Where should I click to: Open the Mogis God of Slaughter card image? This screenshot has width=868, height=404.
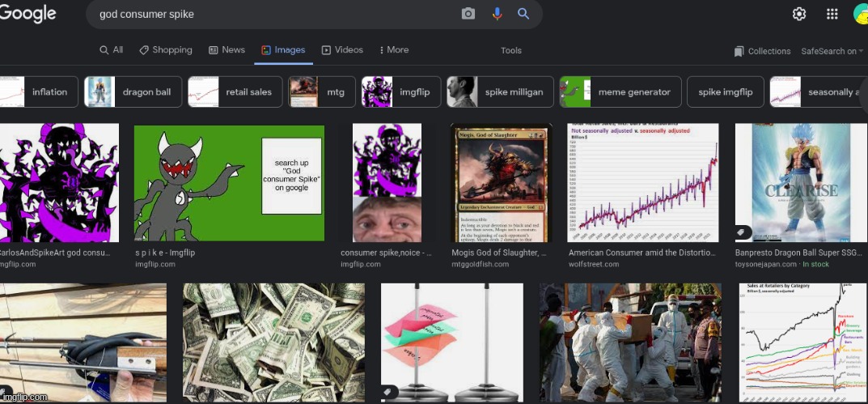[500, 182]
